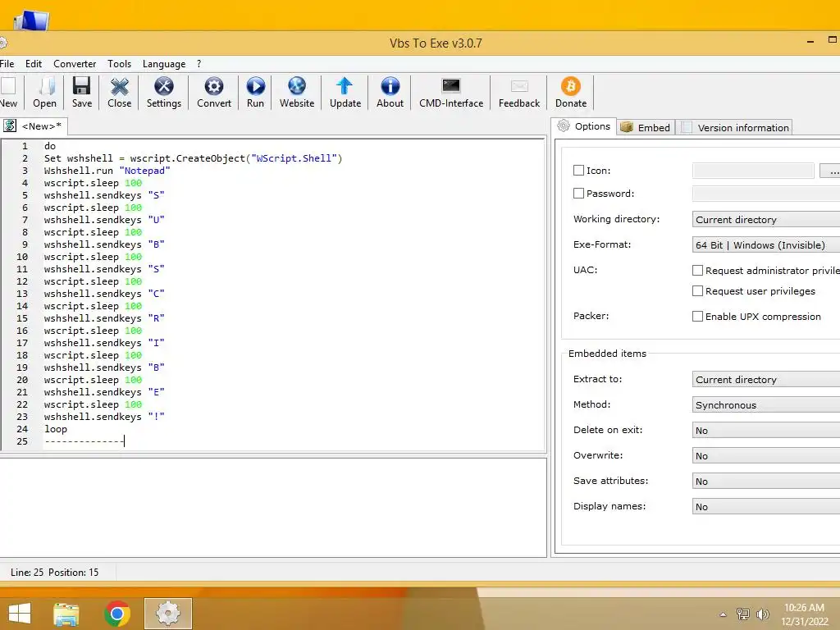This screenshot has height=630, width=840.
Task: Click the volume speaker tray icon
Action: (762, 614)
